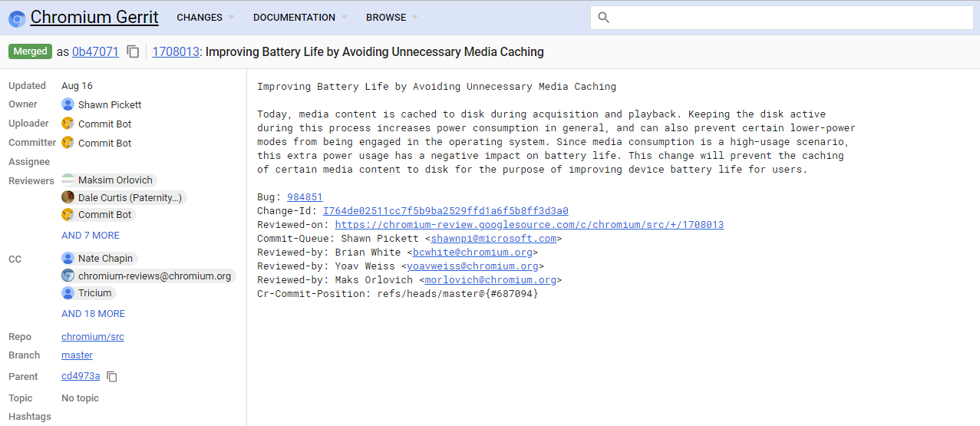
Task: Select the Tricium CC chip
Action: [x=88, y=293]
